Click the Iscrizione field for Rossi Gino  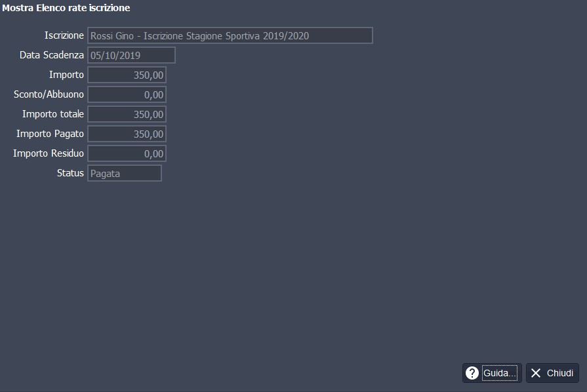click(230, 35)
